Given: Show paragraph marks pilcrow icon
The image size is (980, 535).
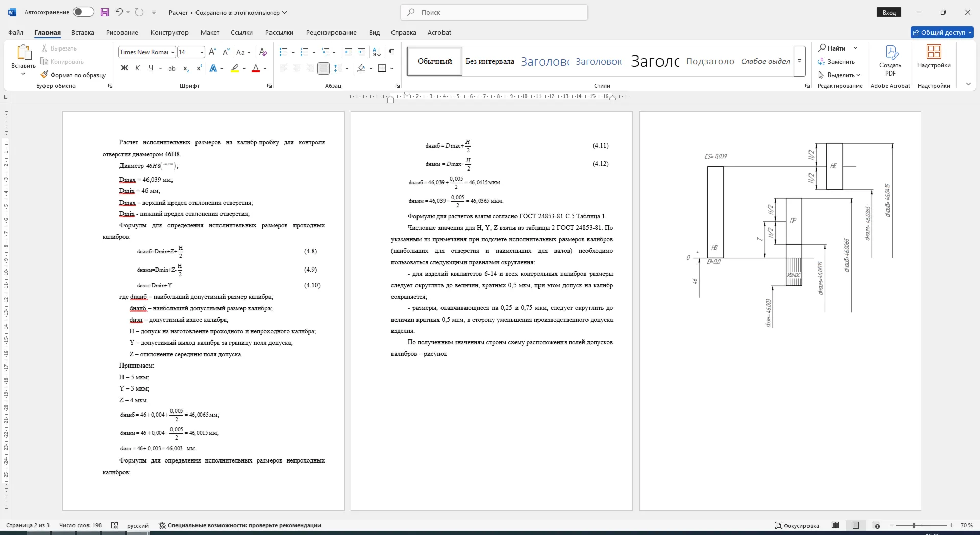Looking at the screenshot, I should pos(391,52).
